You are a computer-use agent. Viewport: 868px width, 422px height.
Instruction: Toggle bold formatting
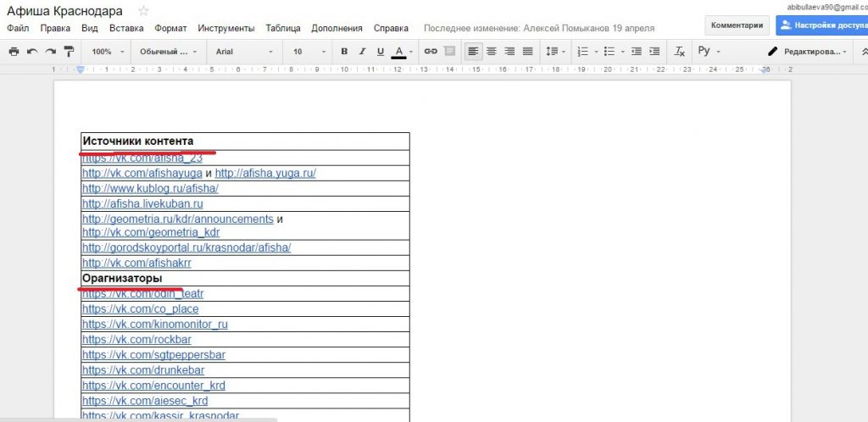click(344, 52)
